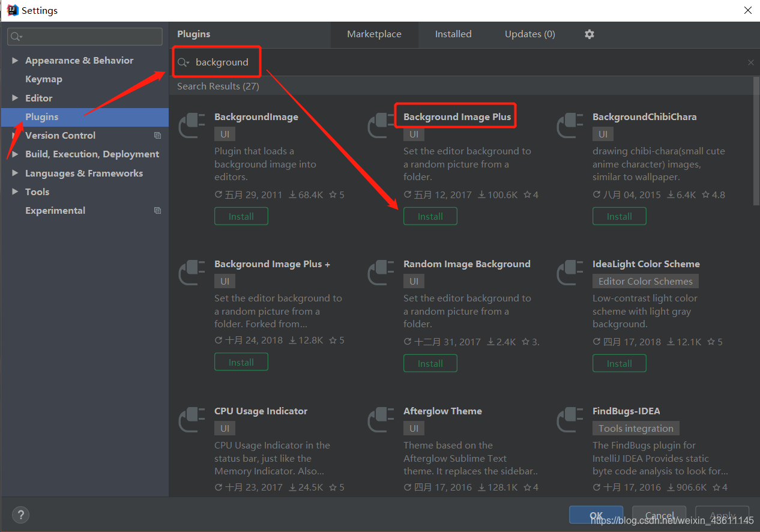The width and height of the screenshot is (760, 532).
Task: Click the BackgroundChibiChara plugin plug icon
Action: (570, 125)
